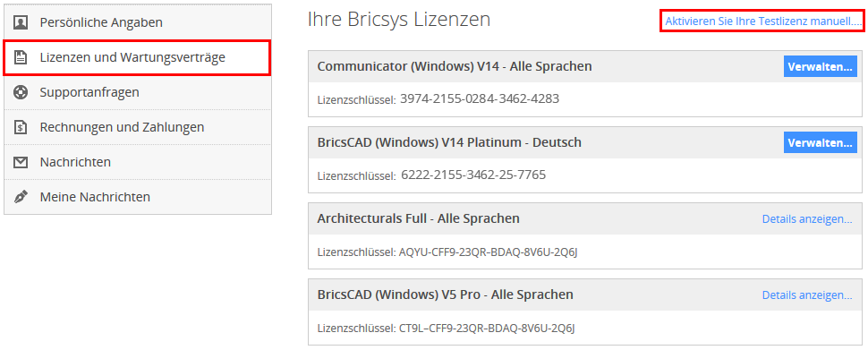The image size is (868, 350).
Task: Select Lizenzen und Wartungsverträge menu entry
Action: pyautogui.click(x=137, y=57)
